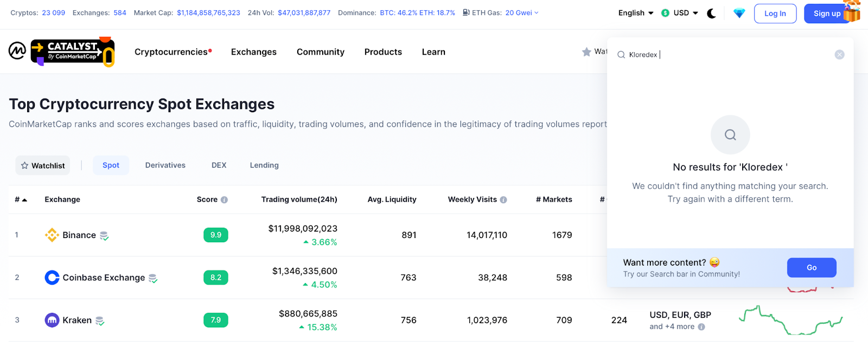Open the USD currency dropdown
The width and height of the screenshot is (868, 347).
[686, 13]
